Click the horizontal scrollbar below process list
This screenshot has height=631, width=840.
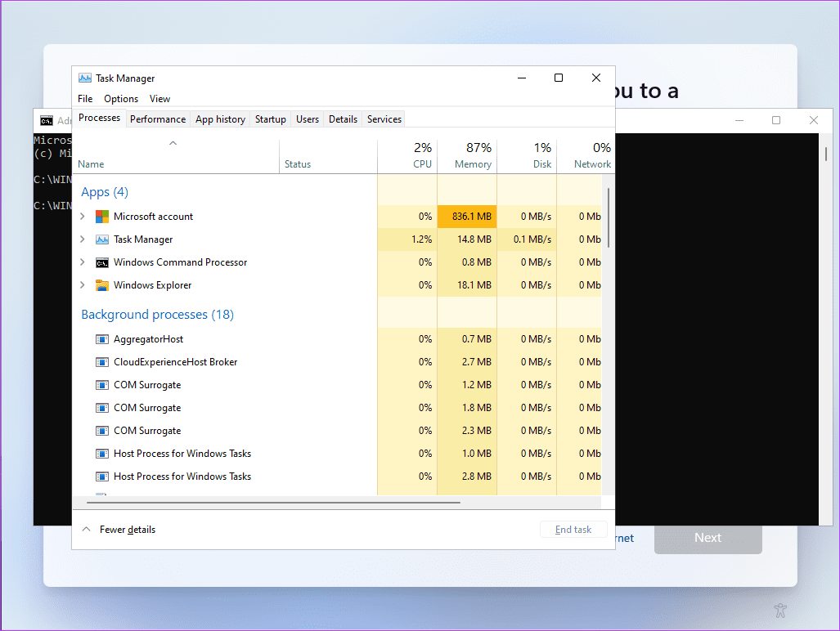270,503
